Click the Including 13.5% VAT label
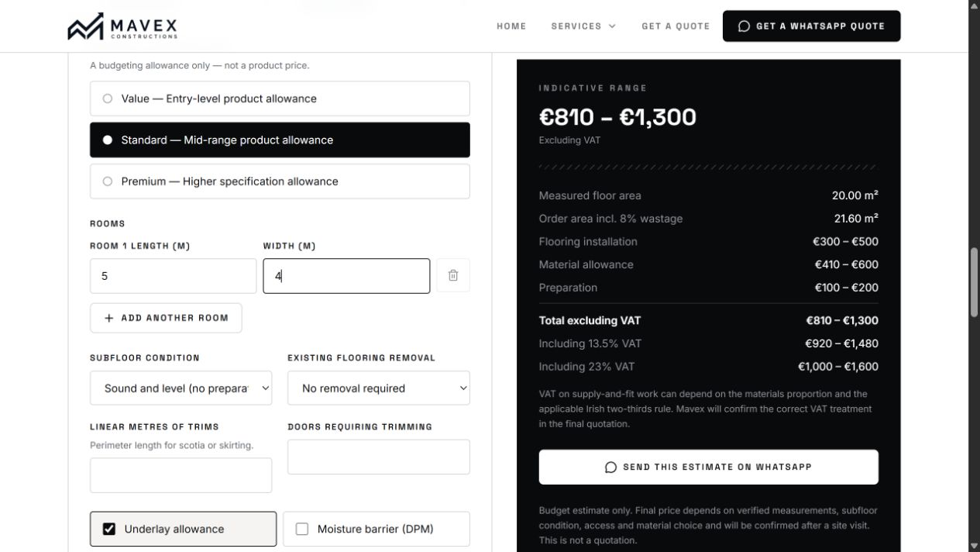 [x=590, y=343]
